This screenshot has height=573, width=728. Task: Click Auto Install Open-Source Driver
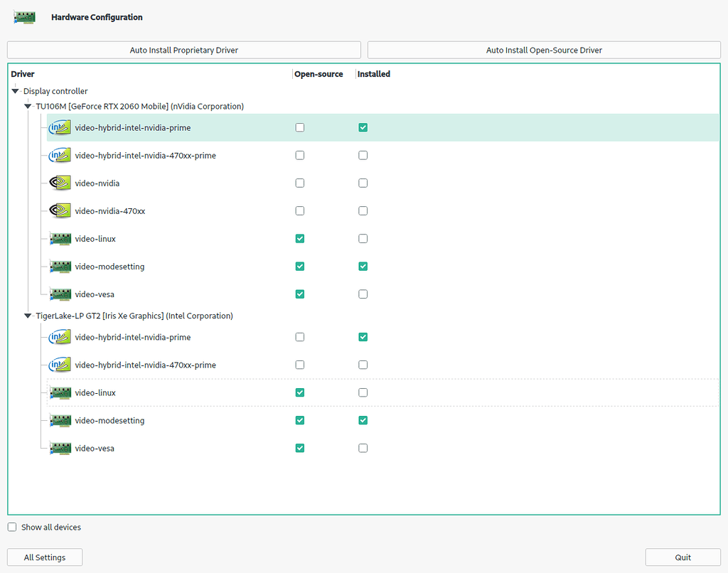point(544,50)
